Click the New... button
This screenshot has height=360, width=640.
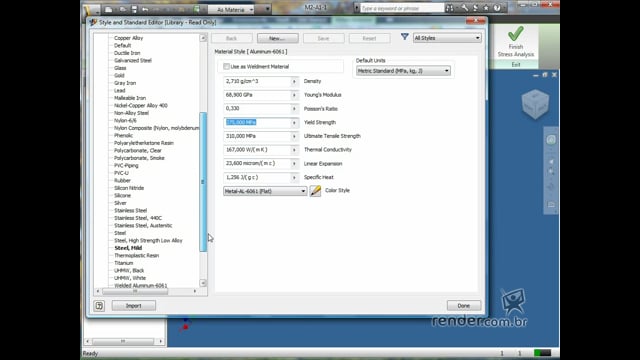coord(278,38)
